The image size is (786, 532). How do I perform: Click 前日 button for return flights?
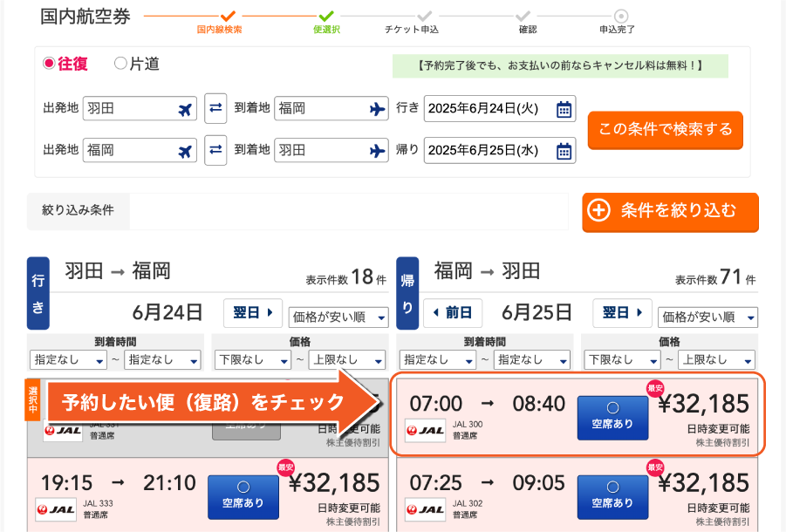coord(453,312)
